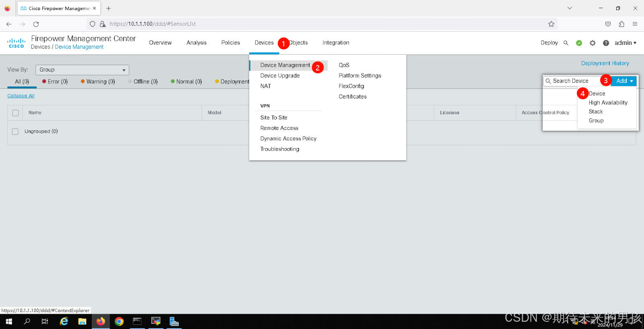Open the search magnifier in header

tap(566, 43)
